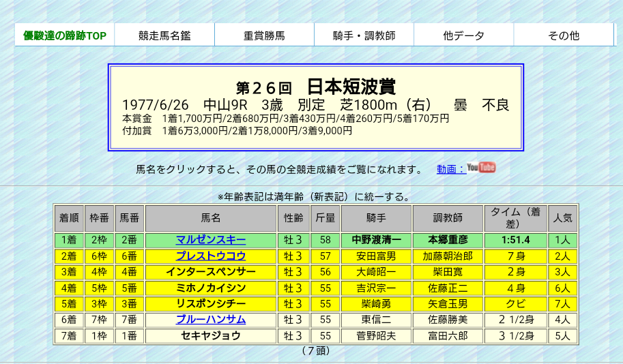Open the 騎手・調教師 menu item

[x=364, y=35]
